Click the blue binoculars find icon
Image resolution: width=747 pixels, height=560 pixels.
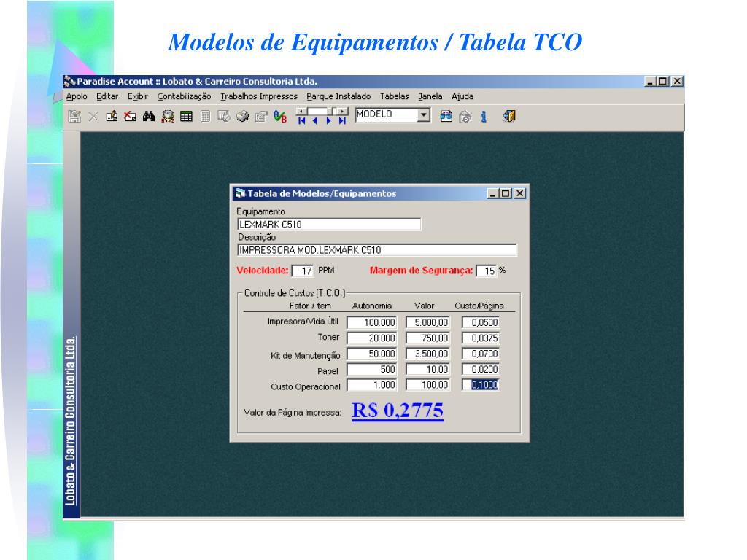pos(446,116)
